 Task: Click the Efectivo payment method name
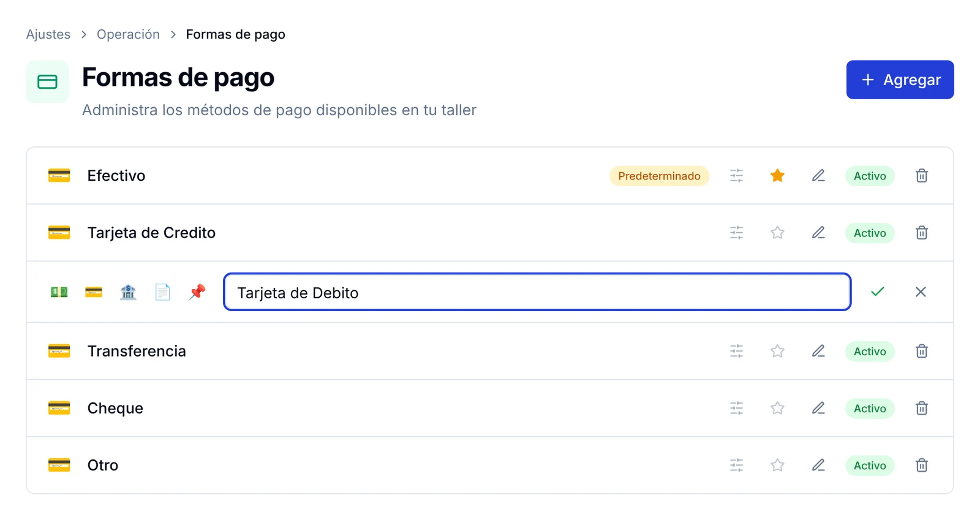point(116,176)
